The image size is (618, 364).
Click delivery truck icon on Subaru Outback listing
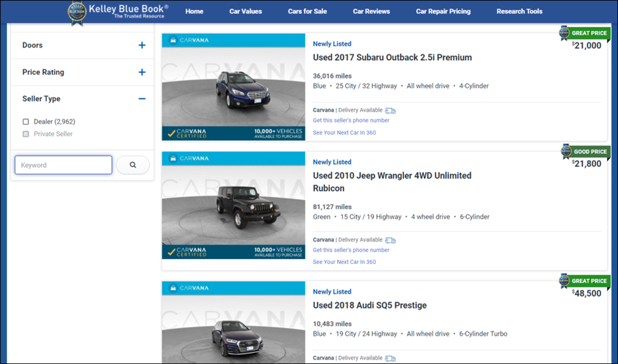pyautogui.click(x=390, y=111)
